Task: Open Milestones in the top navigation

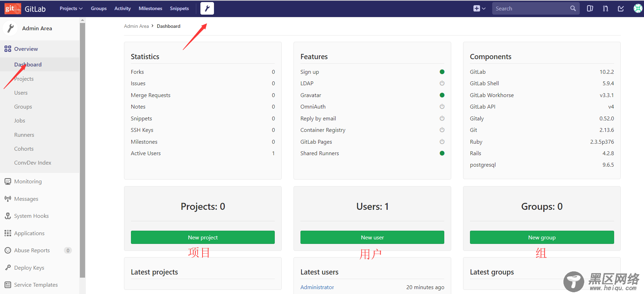Action: (x=150, y=8)
